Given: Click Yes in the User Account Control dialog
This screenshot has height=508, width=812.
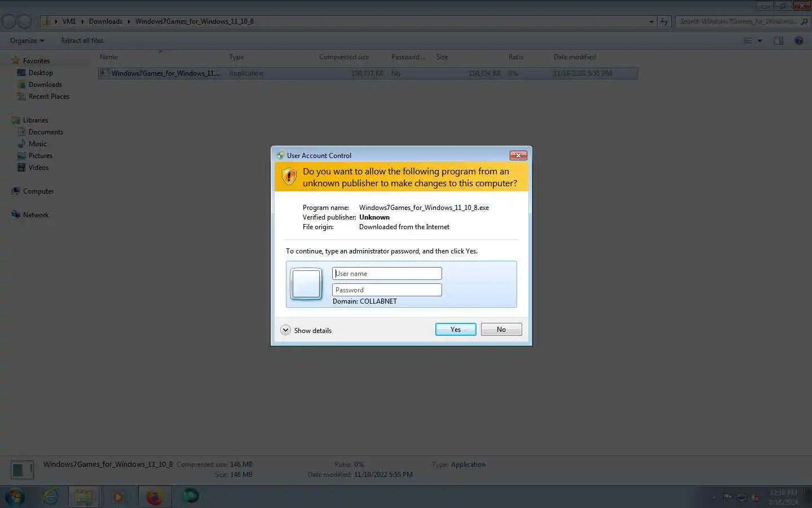Looking at the screenshot, I should coord(456,330).
